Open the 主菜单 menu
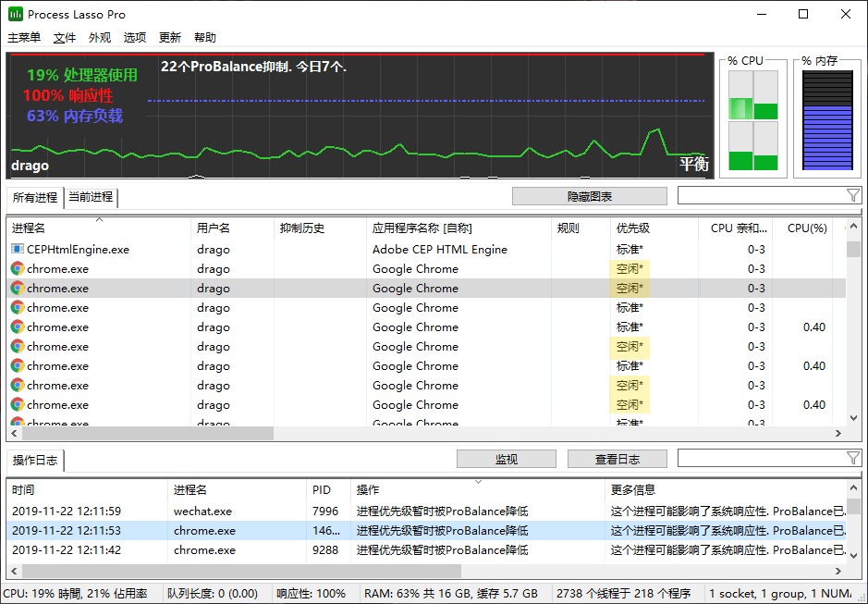The width and height of the screenshot is (868, 604). click(x=24, y=38)
